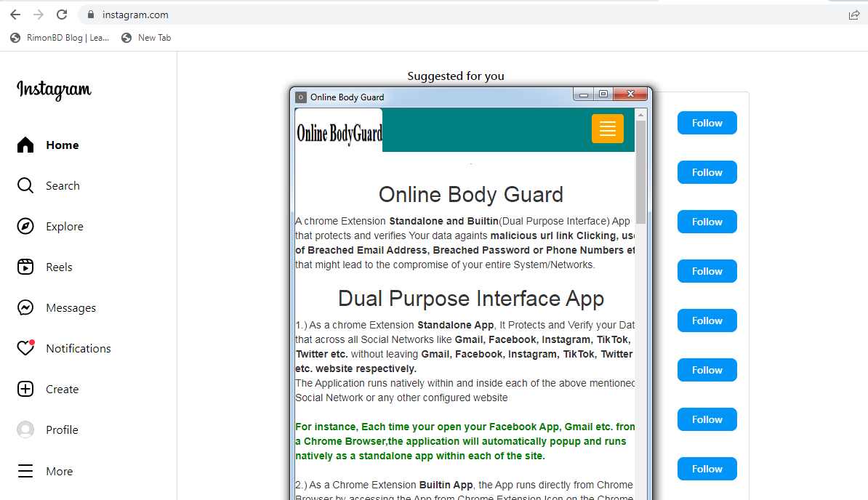The image size is (868, 500).
Task: Maximize the Online Body Guard window
Action: click(603, 94)
